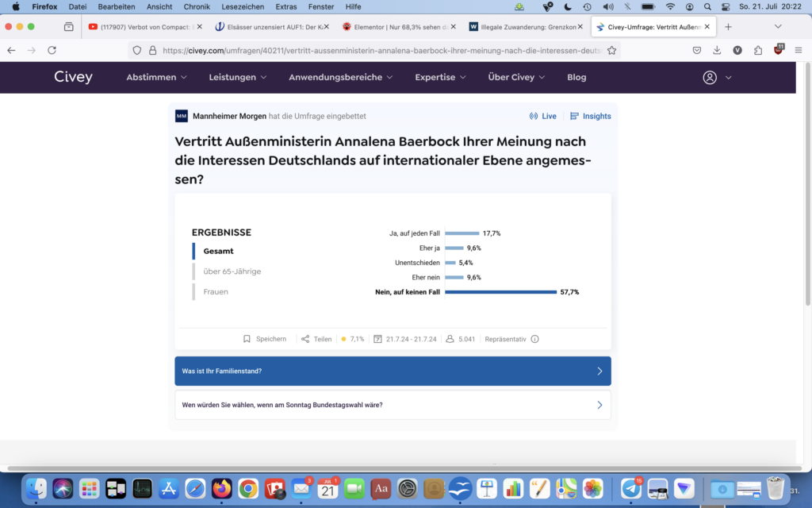Viewport: 812px width, 508px height.
Task: Select the Frauen results filter
Action: coord(215,292)
